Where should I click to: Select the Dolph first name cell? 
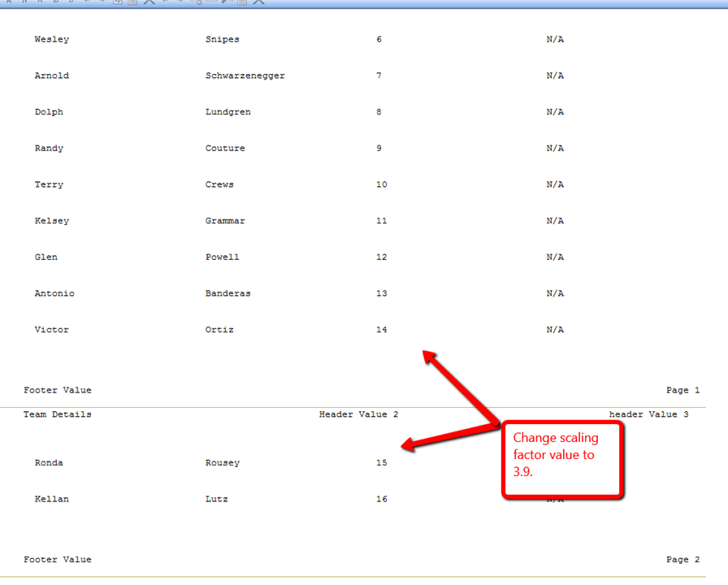49,112
